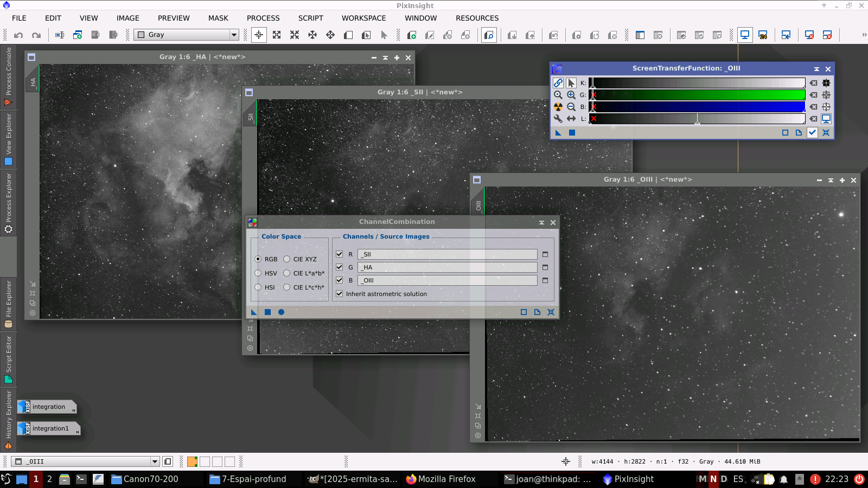Viewport: 868px width, 488px height.
Task: Click the reset icon in ChannelCombination footer
Action: click(551, 312)
